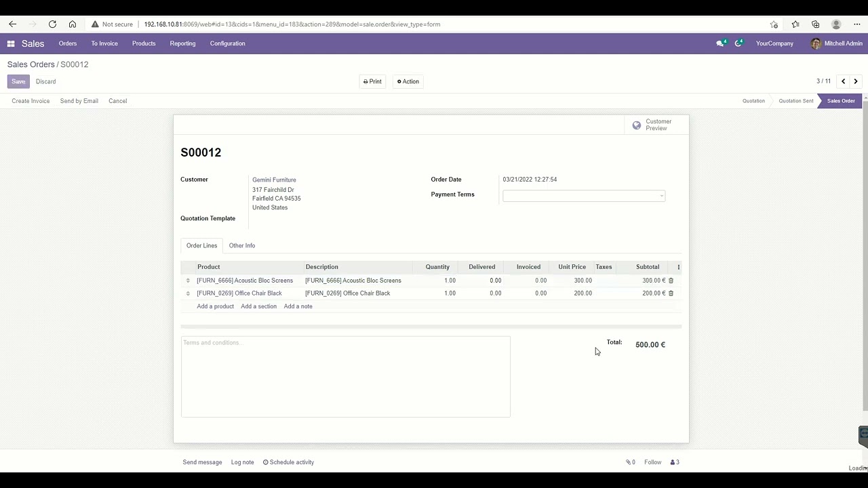This screenshot has height=488, width=868.
Task: Click the browser address bar URL
Action: [292, 24]
